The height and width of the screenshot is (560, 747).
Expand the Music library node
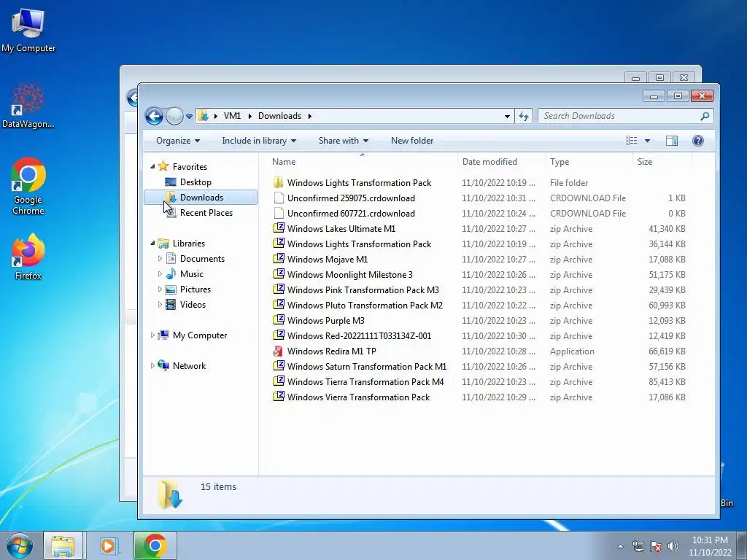point(160,274)
